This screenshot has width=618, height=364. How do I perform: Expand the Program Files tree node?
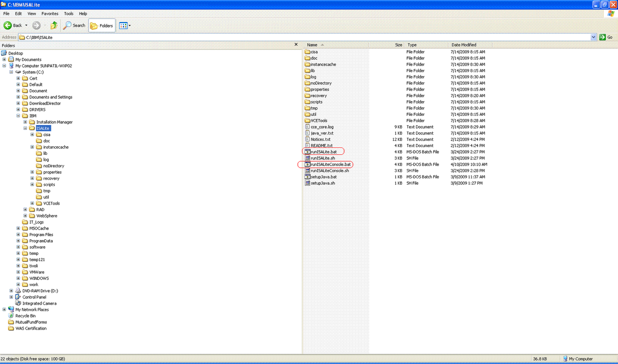pos(18,235)
